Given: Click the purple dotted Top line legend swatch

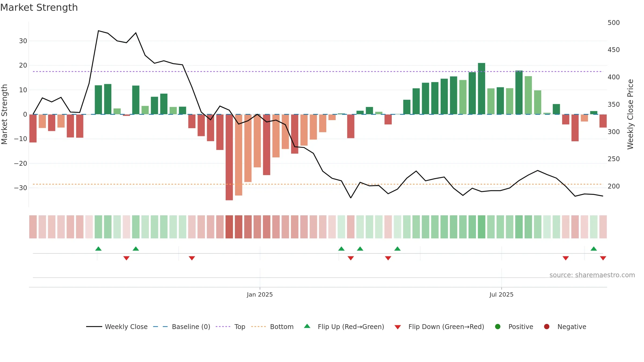Looking at the screenshot, I should click(x=223, y=327).
